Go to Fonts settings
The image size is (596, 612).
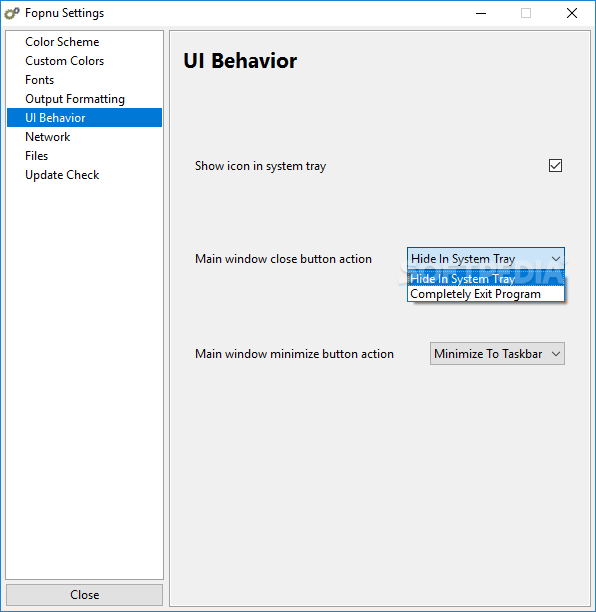pos(84,80)
